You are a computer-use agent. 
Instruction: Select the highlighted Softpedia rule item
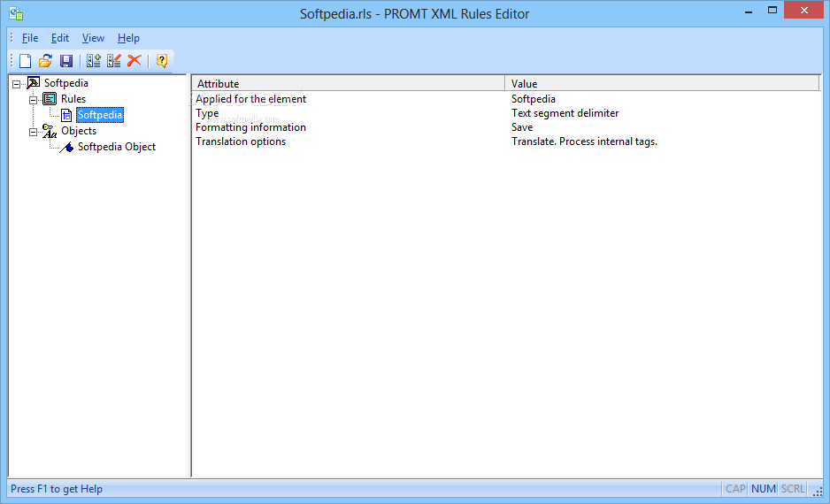coord(100,115)
